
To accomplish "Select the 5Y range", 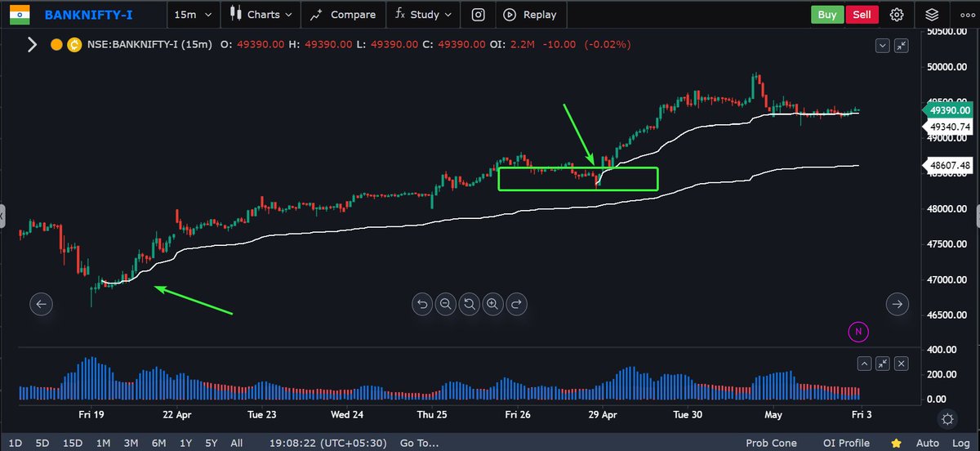I will [x=212, y=443].
